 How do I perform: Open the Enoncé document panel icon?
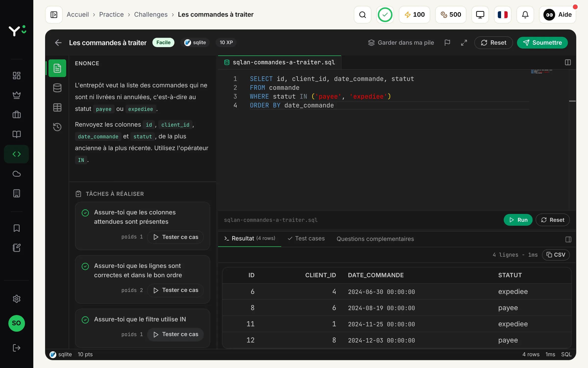pyautogui.click(x=57, y=68)
